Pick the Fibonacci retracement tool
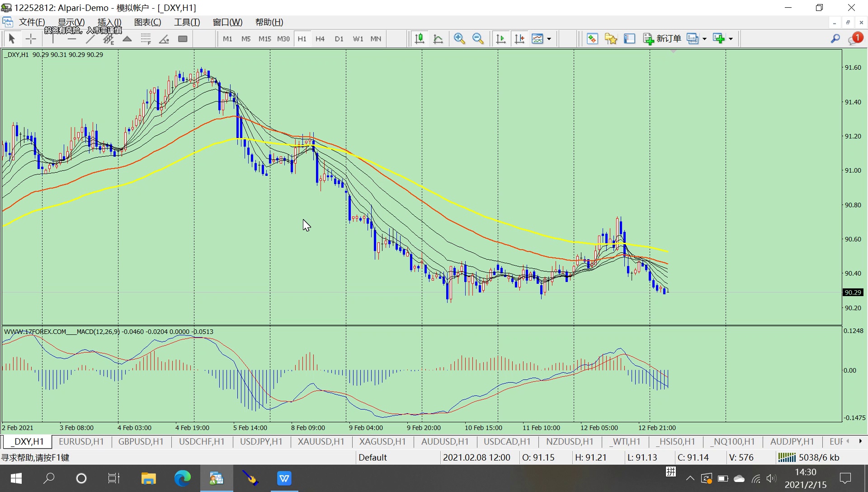This screenshot has height=492, width=868. pos(146,39)
